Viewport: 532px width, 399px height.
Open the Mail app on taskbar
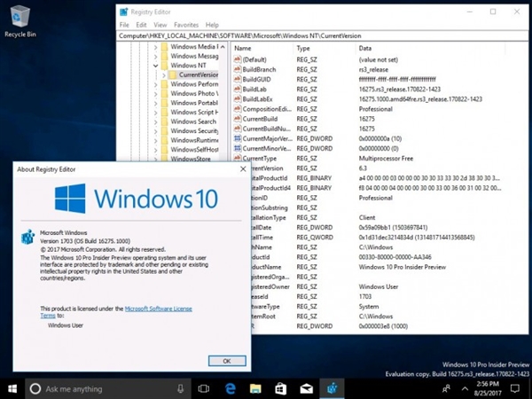(x=305, y=388)
